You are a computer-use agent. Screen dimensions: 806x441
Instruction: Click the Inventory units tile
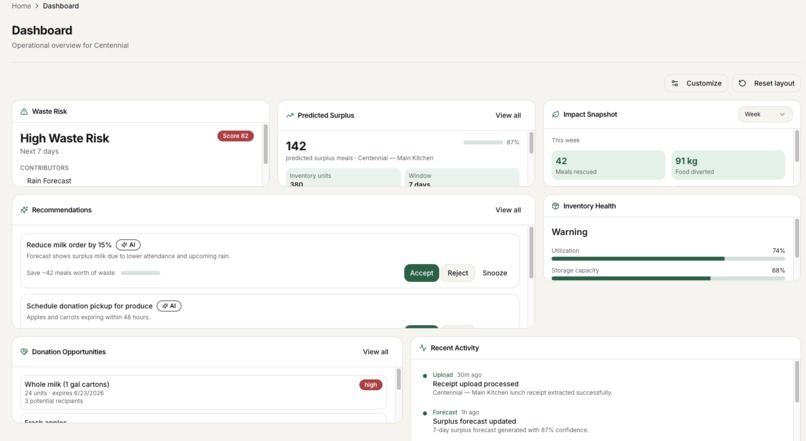pyautogui.click(x=343, y=178)
